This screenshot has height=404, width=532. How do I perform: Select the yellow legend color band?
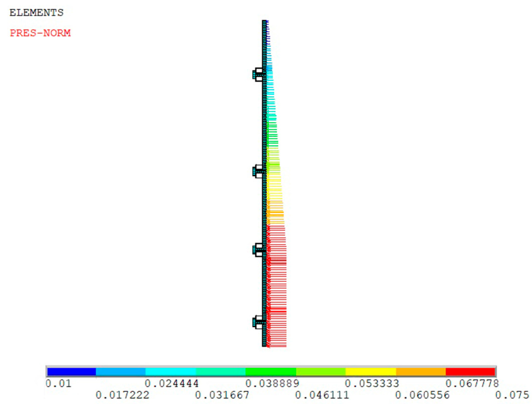click(x=371, y=371)
